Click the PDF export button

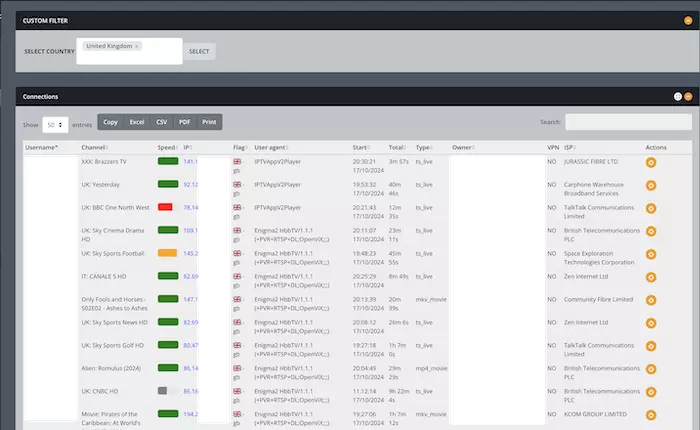(x=185, y=122)
